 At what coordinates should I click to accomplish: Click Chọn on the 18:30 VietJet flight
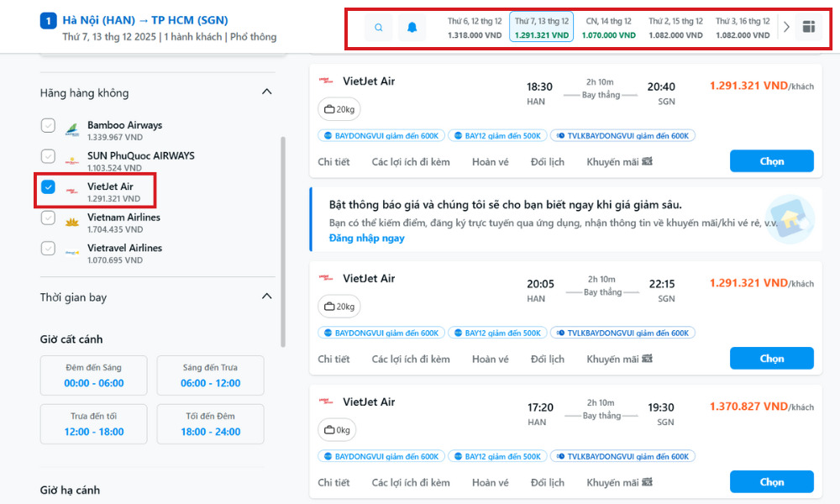click(771, 160)
